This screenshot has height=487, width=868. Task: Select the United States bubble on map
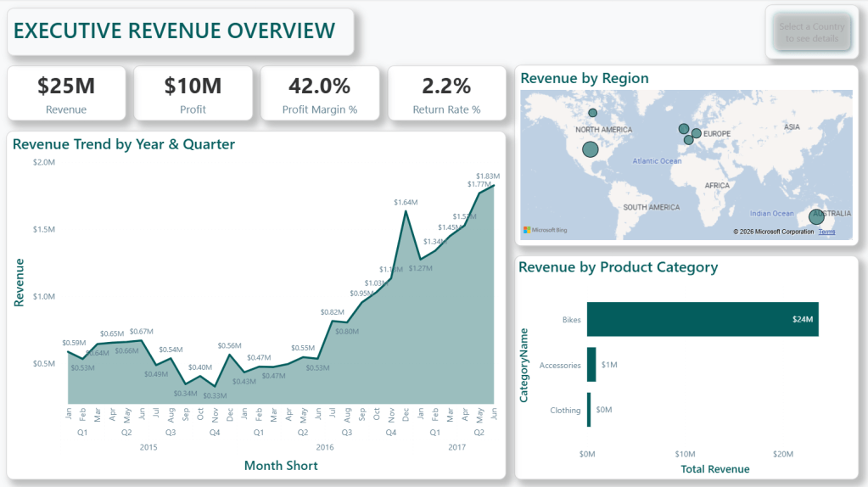click(591, 150)
